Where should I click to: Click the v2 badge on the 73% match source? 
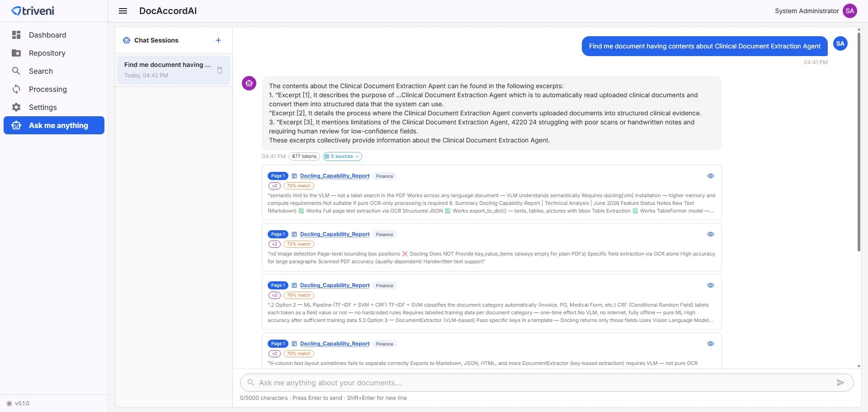(274, 186)
